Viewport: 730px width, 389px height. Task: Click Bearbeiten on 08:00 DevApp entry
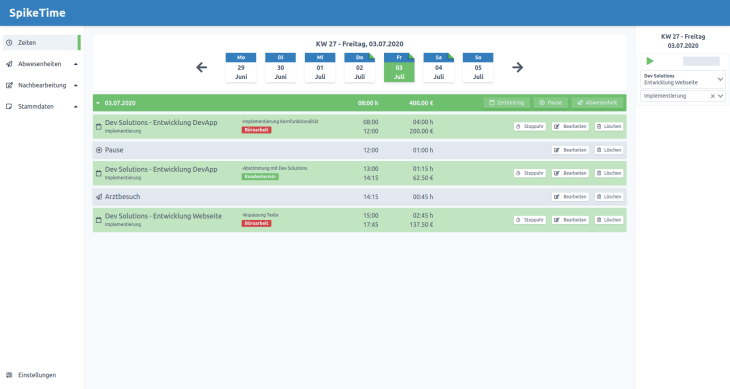coord(570,127)
